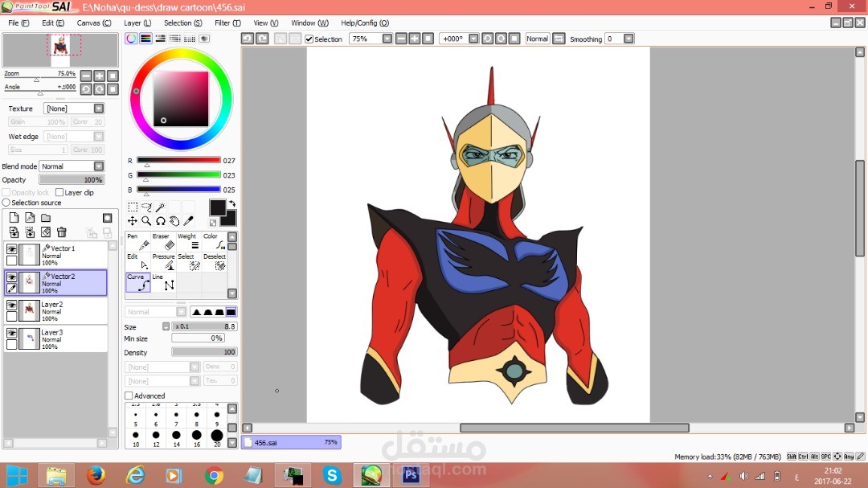Open the Smoothing value dropdown
The image size is (868, 488).
[x=628, y=39]
